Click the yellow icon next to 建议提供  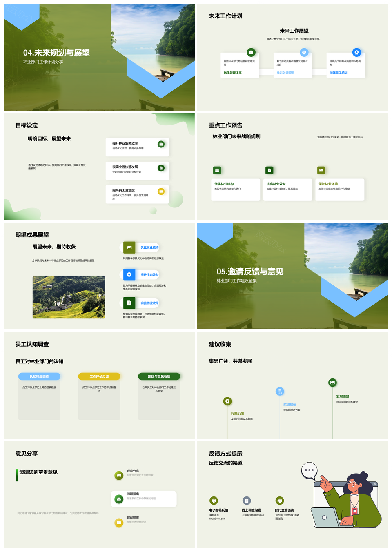point(119,523)
